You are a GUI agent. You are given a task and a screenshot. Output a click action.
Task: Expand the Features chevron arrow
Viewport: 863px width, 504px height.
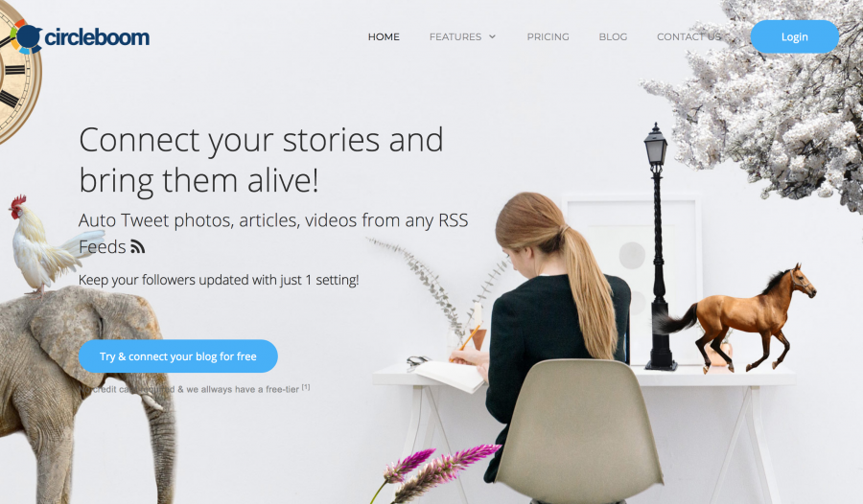(493, 36)
